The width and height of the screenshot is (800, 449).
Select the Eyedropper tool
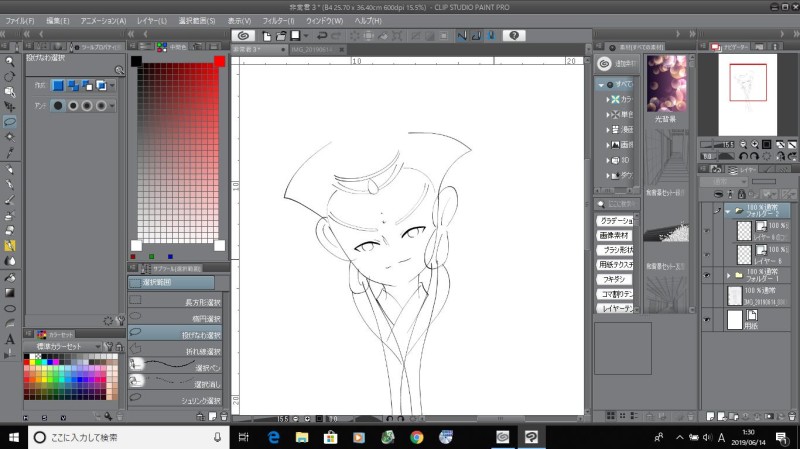point(9,152)
